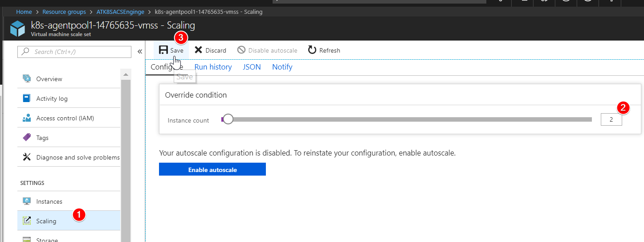
Task: Click the Search (Ctrl+/) box
Action: pyautogui.click(x=74, y=52)
